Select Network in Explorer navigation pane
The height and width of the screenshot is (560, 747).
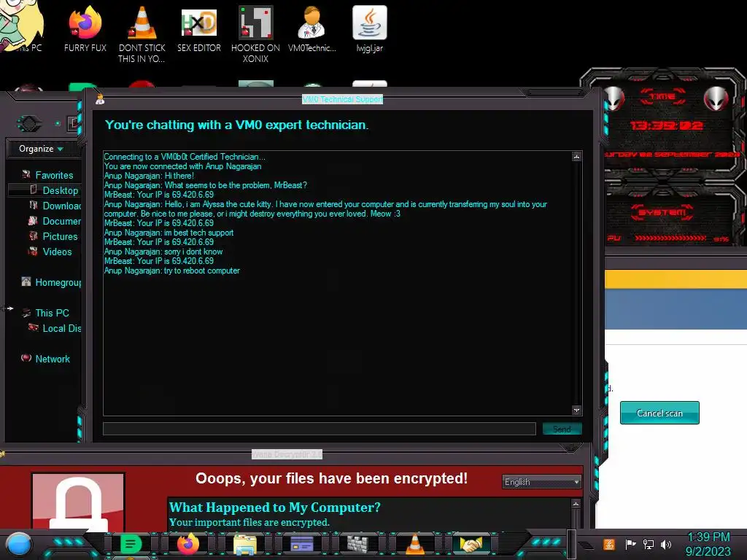coord(53,359)
